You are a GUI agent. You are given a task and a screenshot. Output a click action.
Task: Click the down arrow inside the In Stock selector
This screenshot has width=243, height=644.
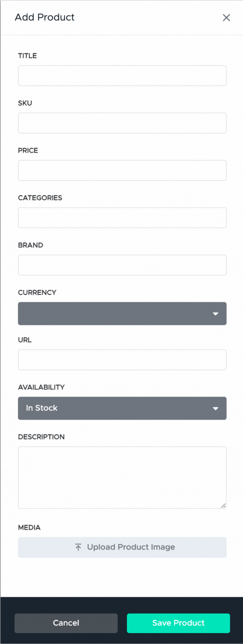216,408
